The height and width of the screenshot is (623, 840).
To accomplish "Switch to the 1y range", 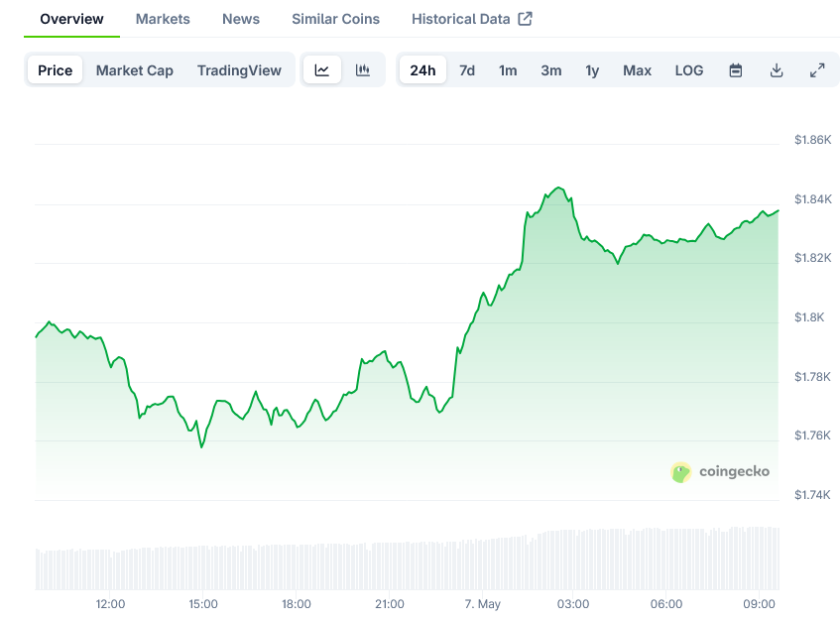I will 592,69.
